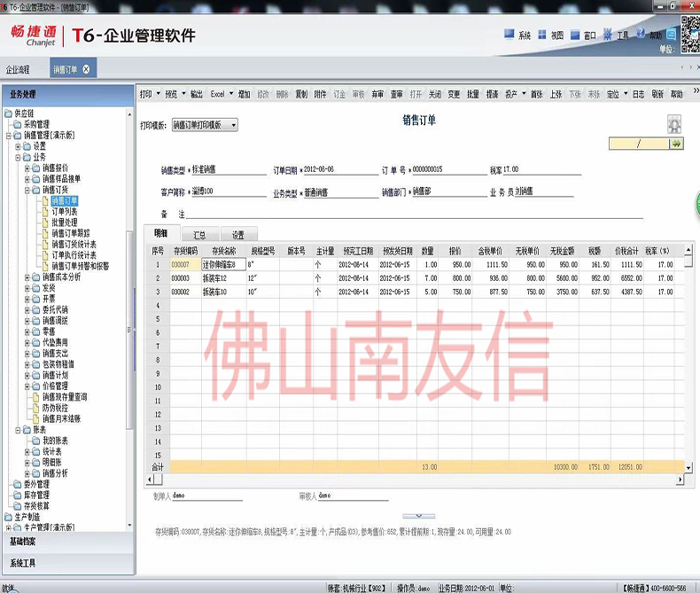Open the Excel dropdown arrow
The height and width of the screenshot is (593, 700).
click(231, 94)
